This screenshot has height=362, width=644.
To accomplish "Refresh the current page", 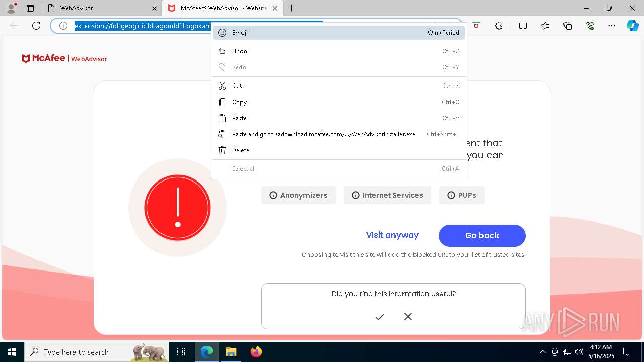I will [x=36, y=26].
